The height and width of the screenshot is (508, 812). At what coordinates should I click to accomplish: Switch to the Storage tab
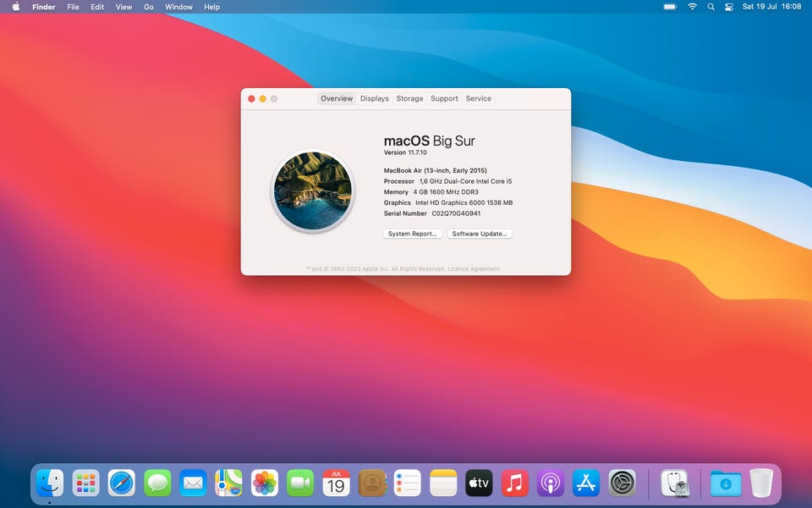tap(409, 99)
